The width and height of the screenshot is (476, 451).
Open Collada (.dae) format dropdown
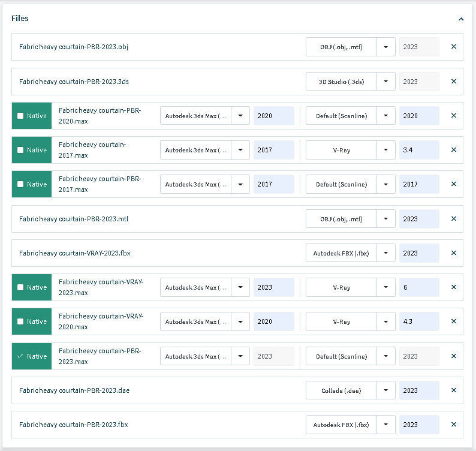point(386,390)
